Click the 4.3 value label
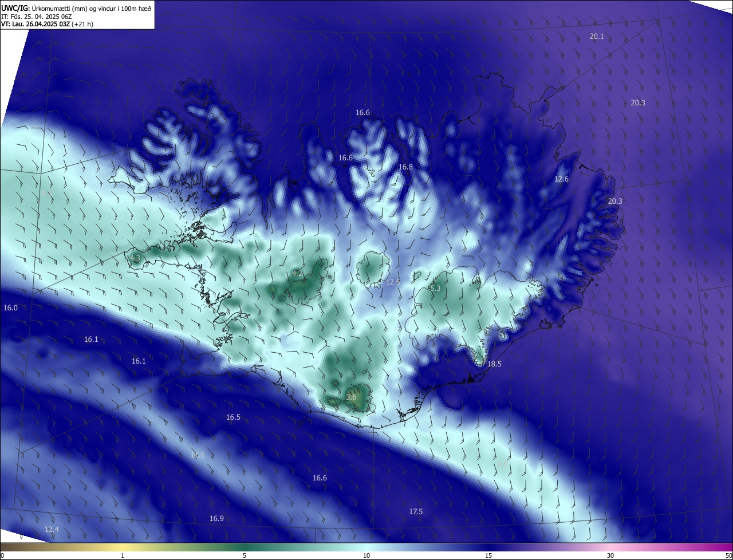Screen dimensions: 733x560 click(x=135, y=258)
